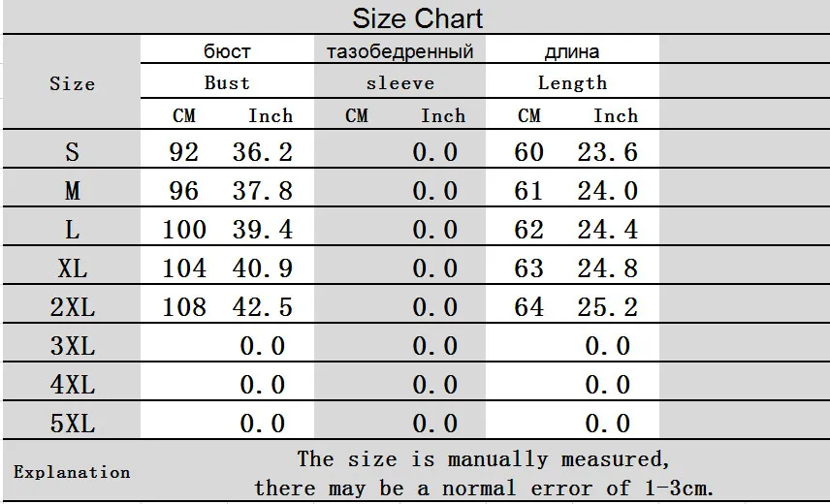Click the Bust header label

pyautogui.click(x=227, y=82)
